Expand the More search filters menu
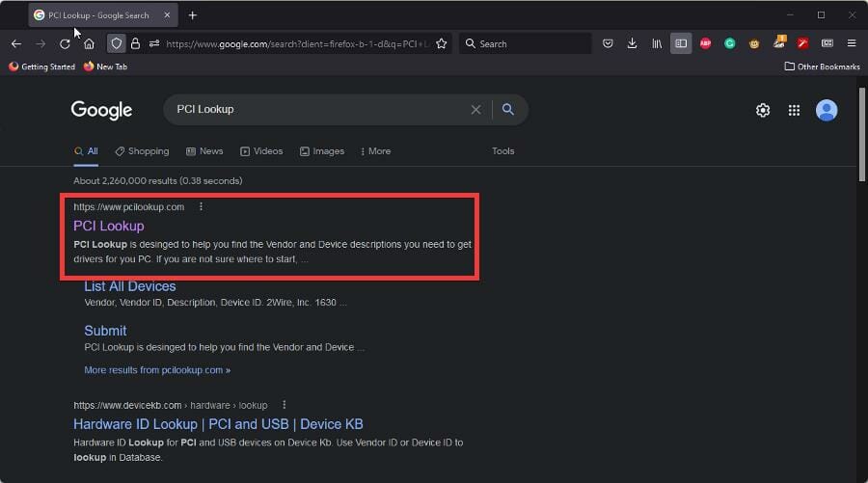This screenshot has height=483, width=868. (375, 151)
